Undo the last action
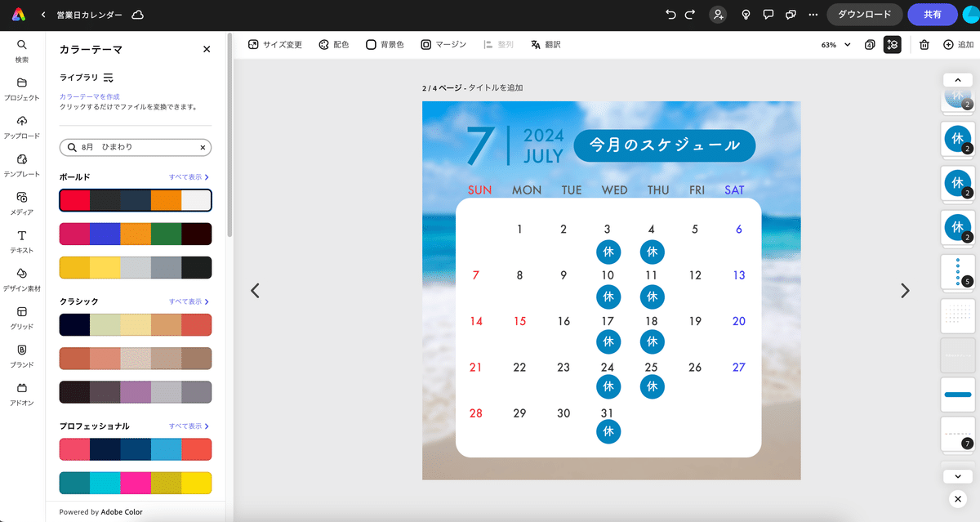 click(x=671, y=15)
